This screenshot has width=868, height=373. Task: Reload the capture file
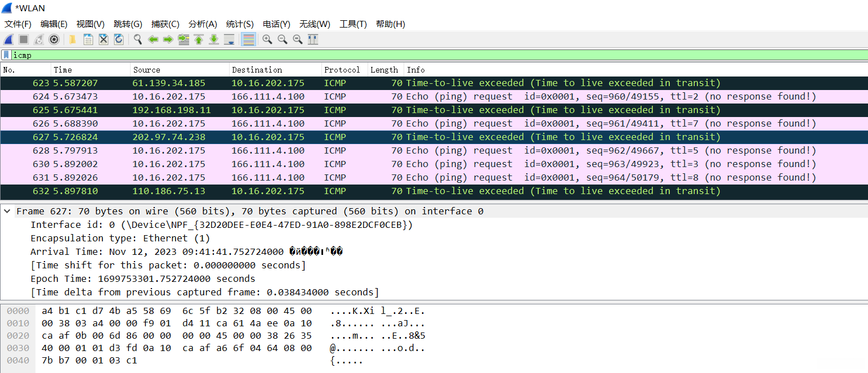[119, 39]
